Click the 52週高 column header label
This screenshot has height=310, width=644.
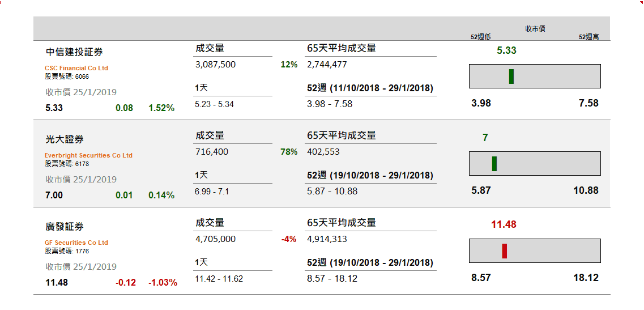coord(589,37)
